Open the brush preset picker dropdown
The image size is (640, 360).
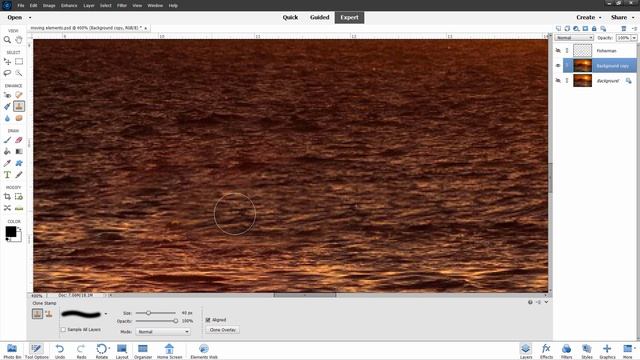pos(106,314)
